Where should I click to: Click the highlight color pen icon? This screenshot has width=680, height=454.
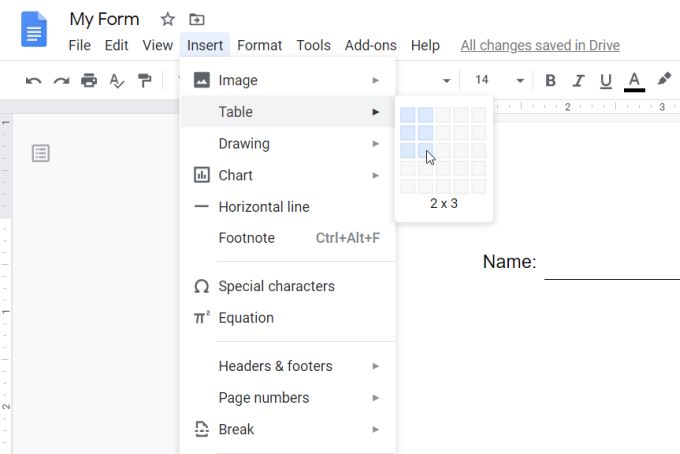coord(664,80)
